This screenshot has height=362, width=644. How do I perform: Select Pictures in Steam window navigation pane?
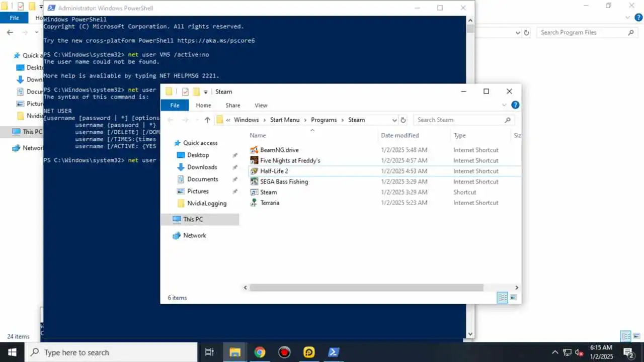point(198,191)
